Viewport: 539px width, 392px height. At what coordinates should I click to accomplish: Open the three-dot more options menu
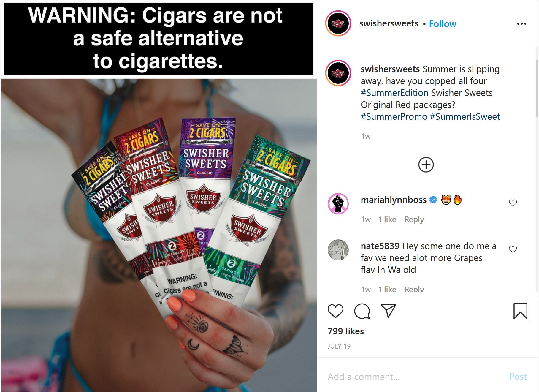521,24
